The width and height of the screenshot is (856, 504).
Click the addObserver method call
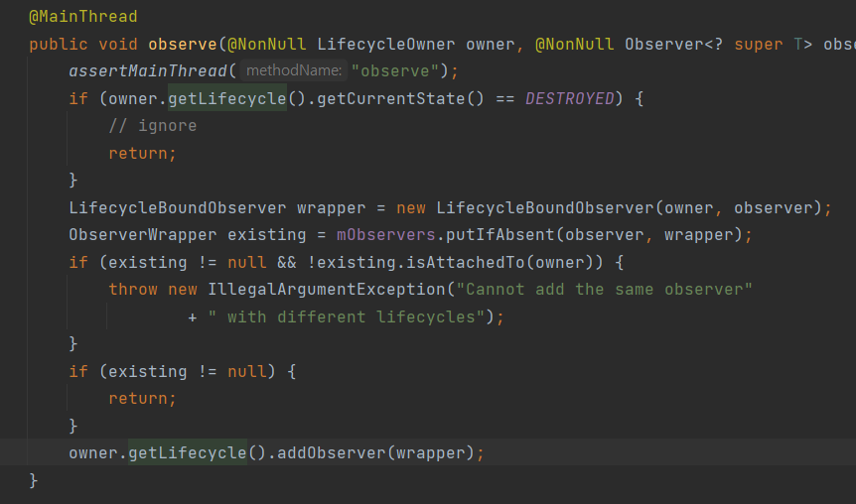(x=332, y=453)
